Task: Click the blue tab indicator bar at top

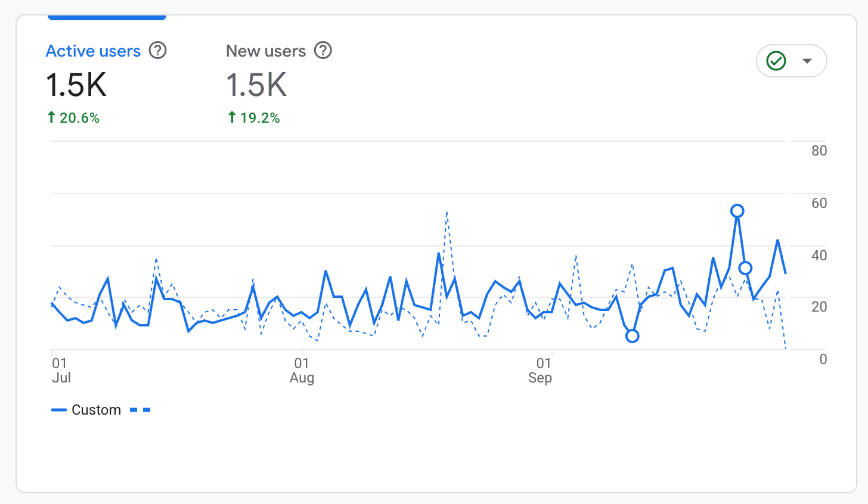Action: 106,16
